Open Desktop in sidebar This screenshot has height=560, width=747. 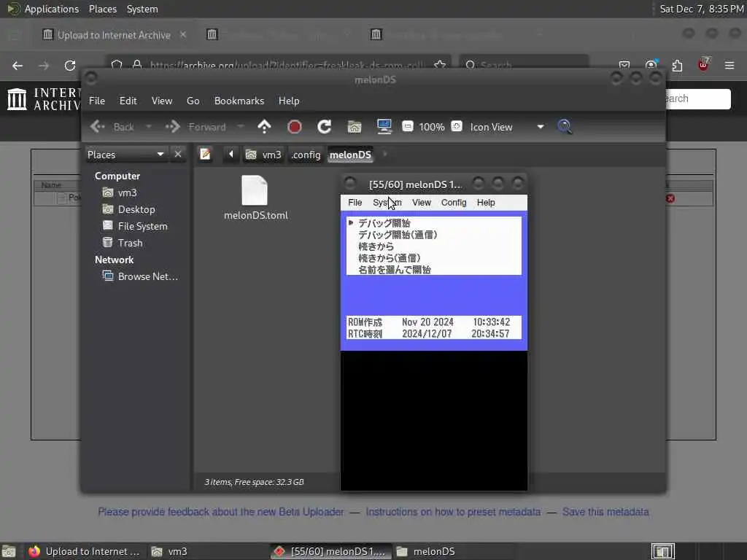pos(136,209)
